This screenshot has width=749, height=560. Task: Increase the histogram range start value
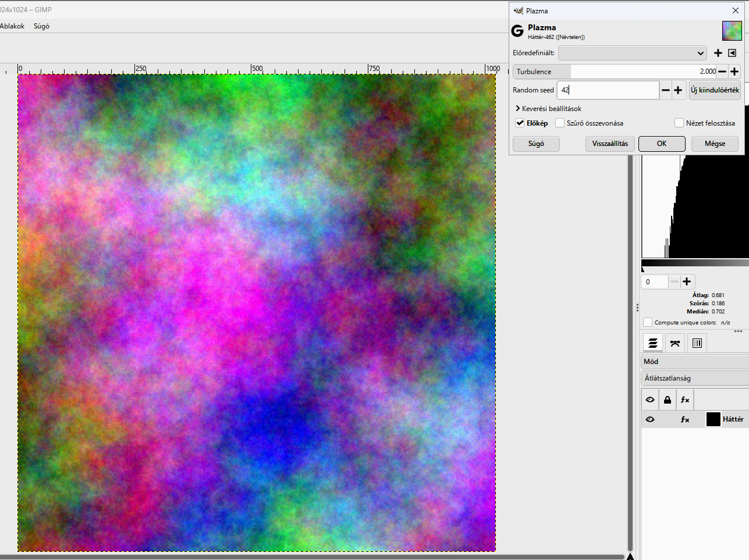click(687, 281)
